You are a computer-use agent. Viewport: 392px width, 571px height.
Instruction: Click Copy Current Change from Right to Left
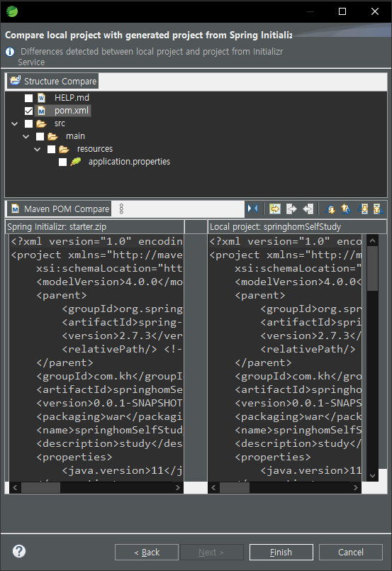pos(308,209)
